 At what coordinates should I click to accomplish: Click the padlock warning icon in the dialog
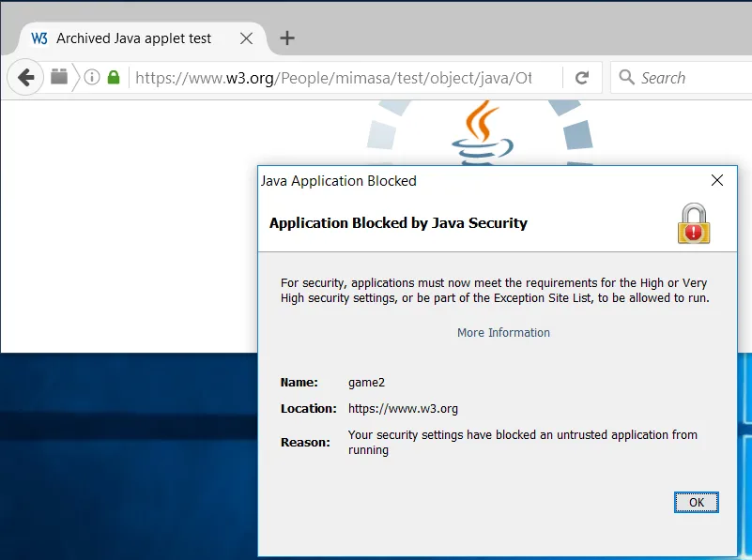point(694,223)
